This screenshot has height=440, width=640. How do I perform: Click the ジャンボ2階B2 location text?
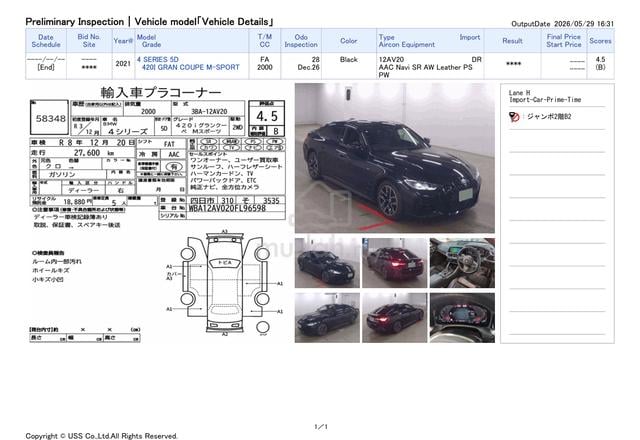[549, 117]
